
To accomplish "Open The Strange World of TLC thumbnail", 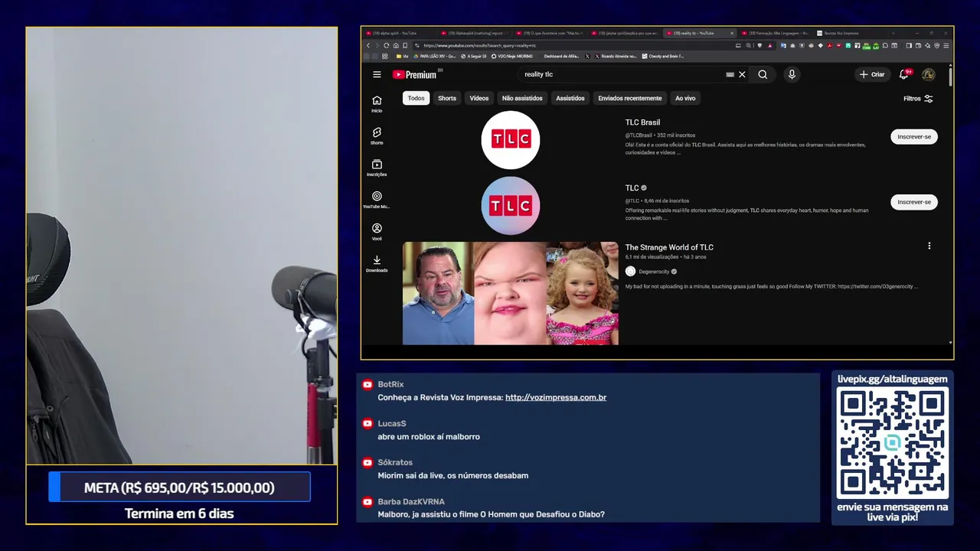I will point(511,293).
